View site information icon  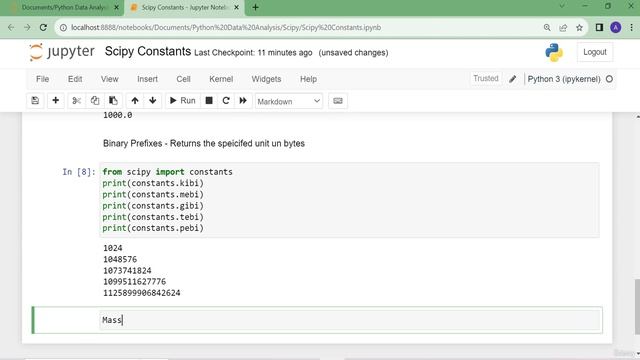pyautogui.click(x=63, y=27)
